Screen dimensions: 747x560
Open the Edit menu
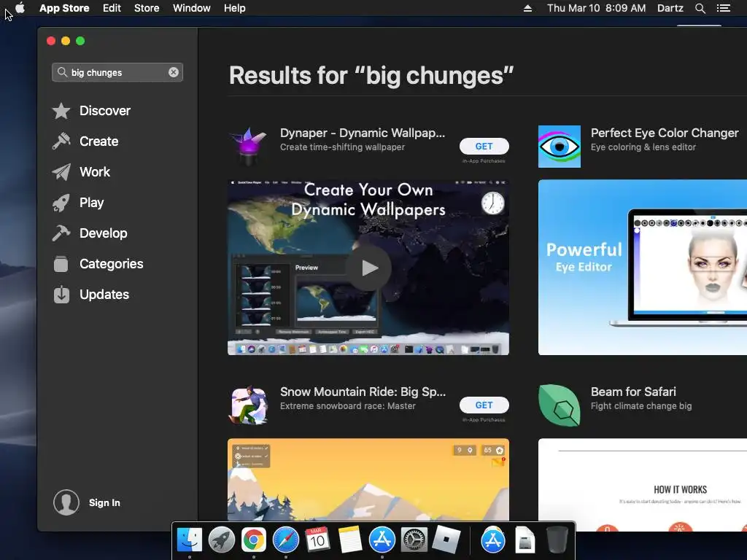pos(112,8)
